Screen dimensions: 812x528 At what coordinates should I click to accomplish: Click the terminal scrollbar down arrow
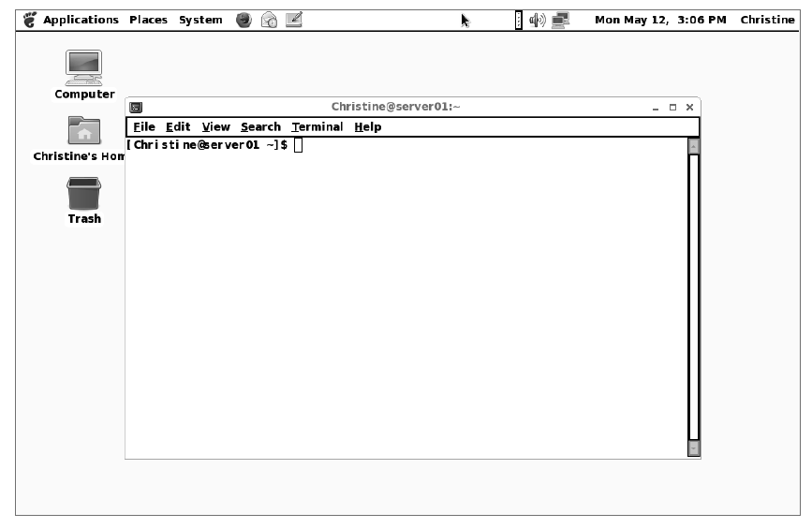coord(693,448)
